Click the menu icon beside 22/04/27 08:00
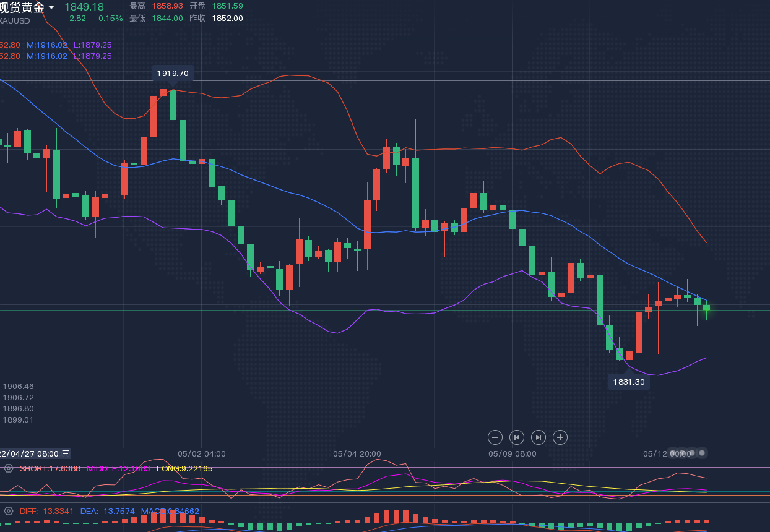770x532 pixels. click(x=66, y=453)
